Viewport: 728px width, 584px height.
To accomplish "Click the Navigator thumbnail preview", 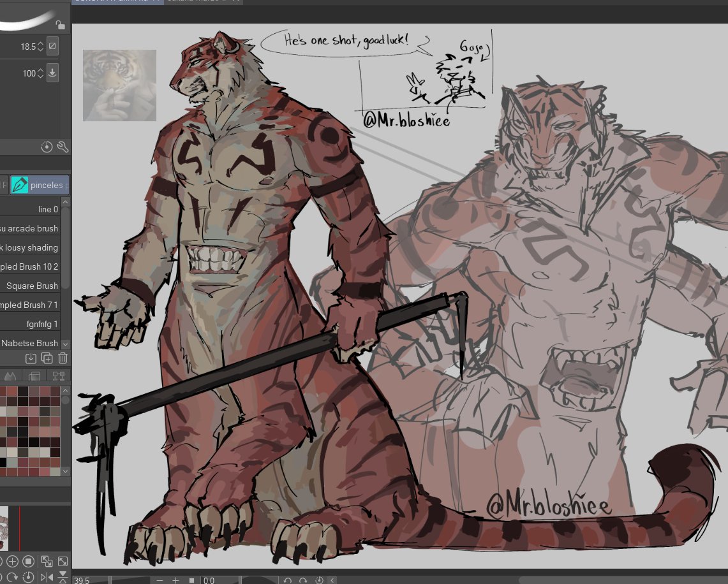I will [x=4, y=529].
